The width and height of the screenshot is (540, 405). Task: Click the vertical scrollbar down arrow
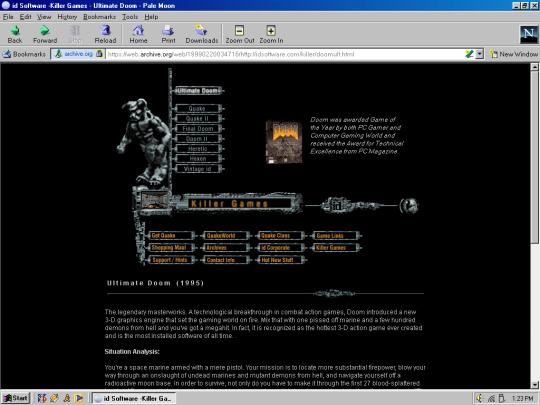click(534, 385)
